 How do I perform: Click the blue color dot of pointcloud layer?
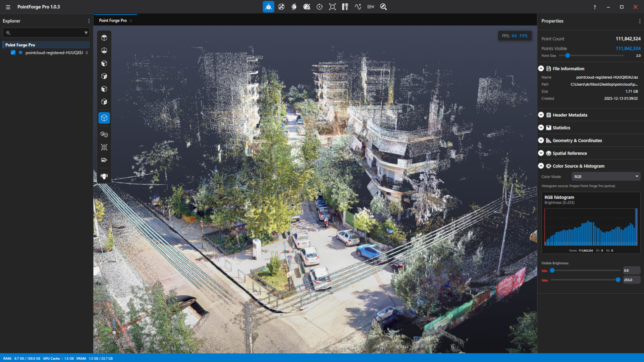[20, 53]
